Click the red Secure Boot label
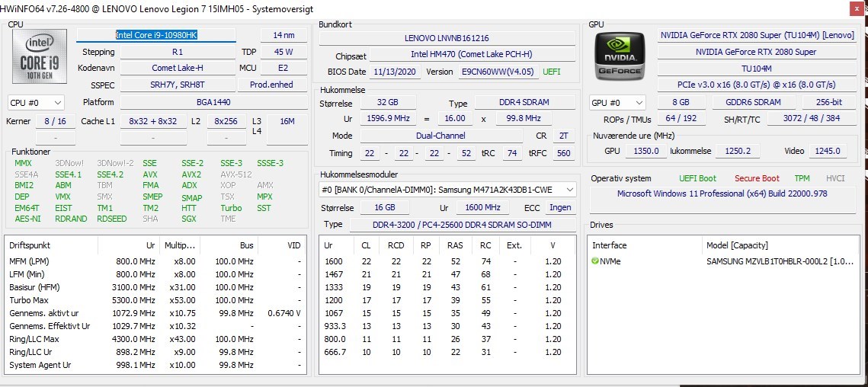This screenshot has width=868, height=387. [x=757, y=178]
